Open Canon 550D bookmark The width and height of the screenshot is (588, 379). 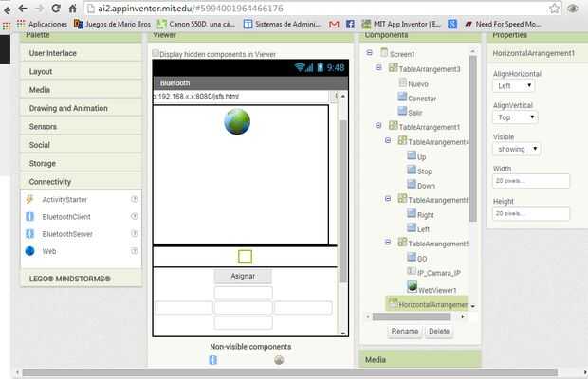point(196,24)
